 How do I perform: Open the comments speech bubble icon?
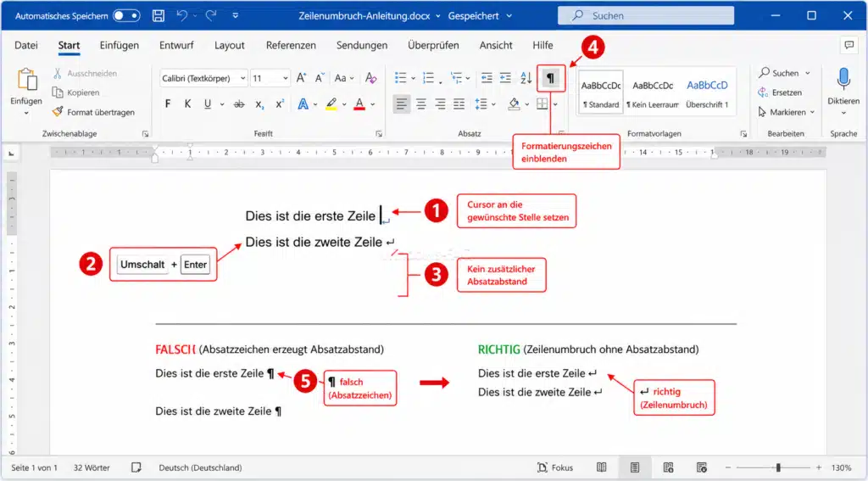pos(849,46)
